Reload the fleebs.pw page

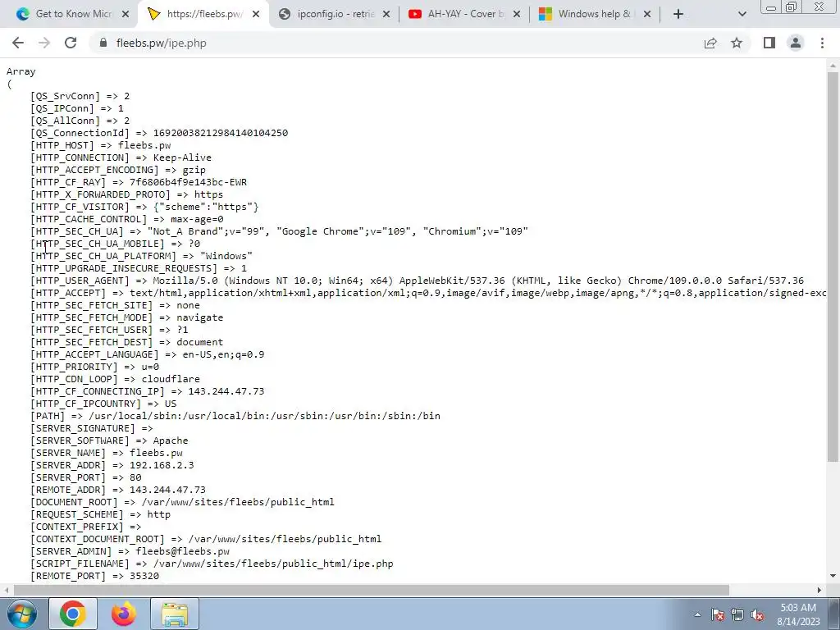[71, 43]
